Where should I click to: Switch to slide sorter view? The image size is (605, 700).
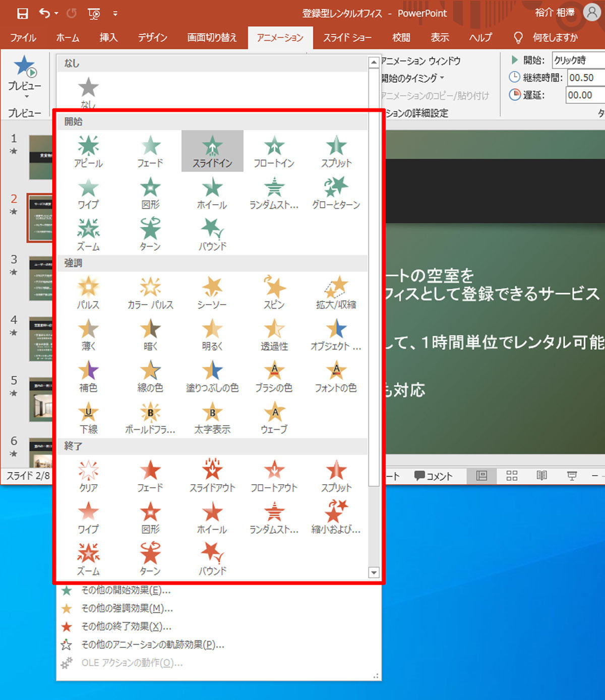coord(512,476)
